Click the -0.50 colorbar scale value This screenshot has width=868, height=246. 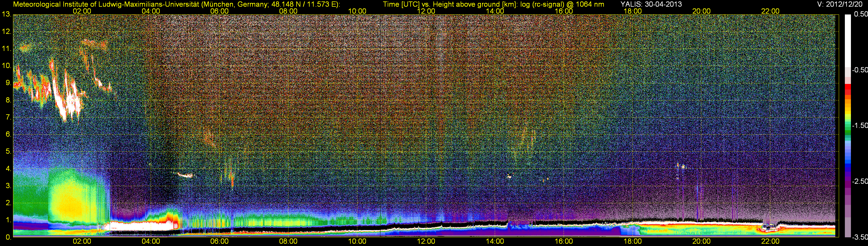pyautogui.click(x=860, y=70)
